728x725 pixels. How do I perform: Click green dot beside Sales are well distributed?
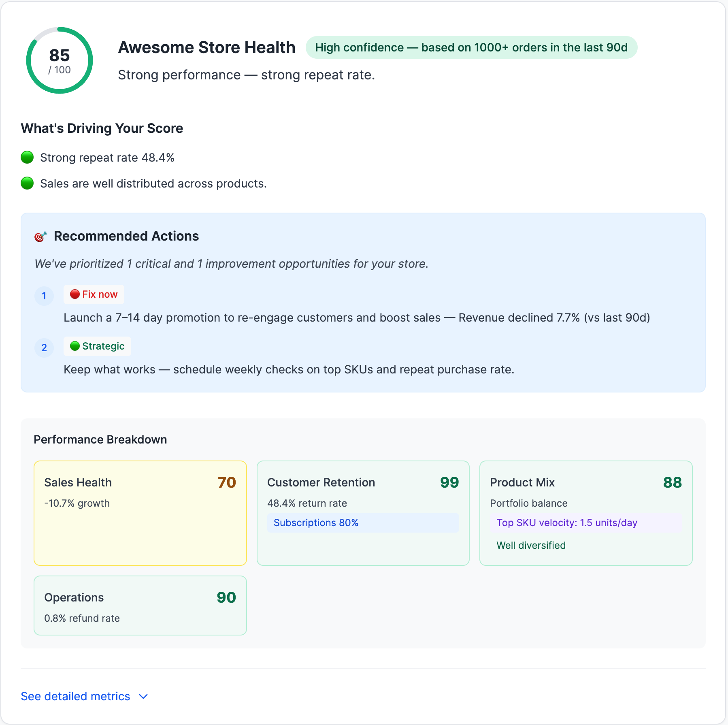click(27, 183)
